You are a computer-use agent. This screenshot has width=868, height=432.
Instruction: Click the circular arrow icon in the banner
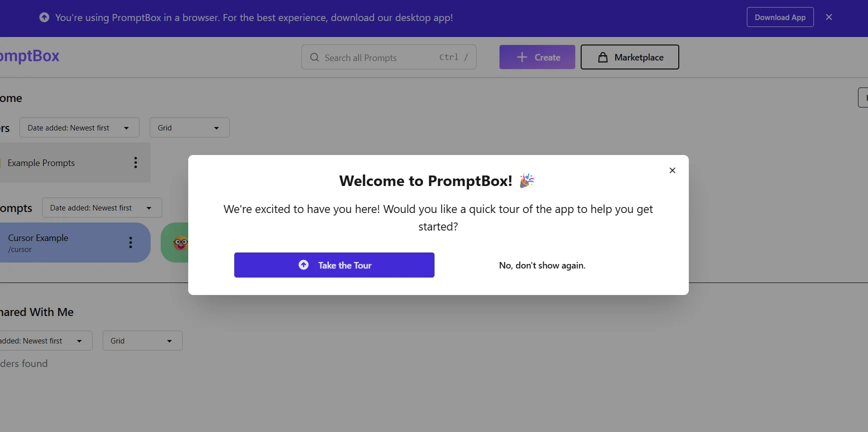[x=44, y=17]
